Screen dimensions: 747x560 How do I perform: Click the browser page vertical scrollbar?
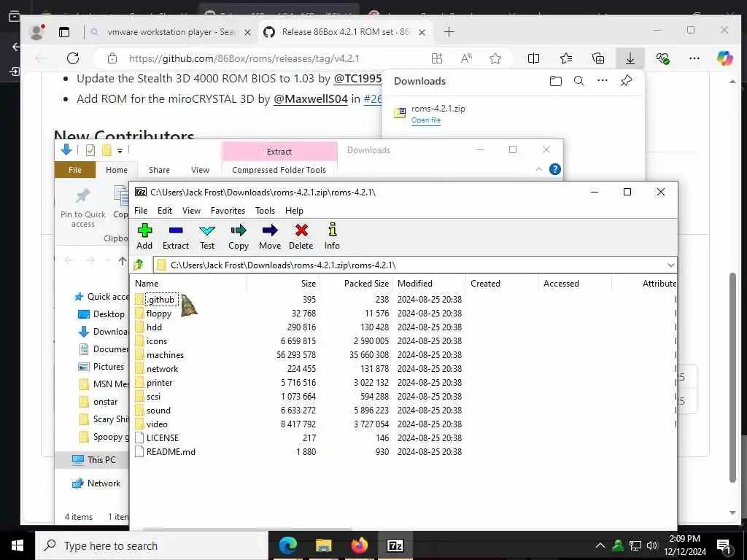pos(732,378)
